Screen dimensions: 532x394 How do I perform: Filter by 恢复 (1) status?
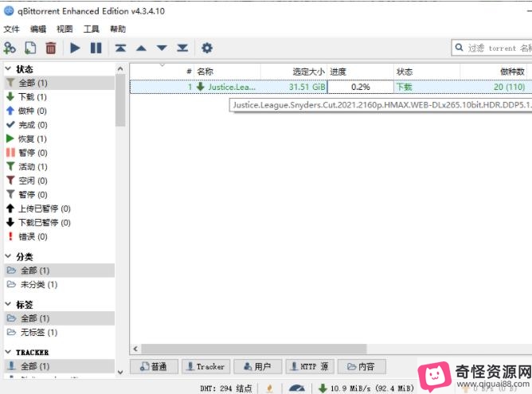pyautogui.click(x=60, y=138)
